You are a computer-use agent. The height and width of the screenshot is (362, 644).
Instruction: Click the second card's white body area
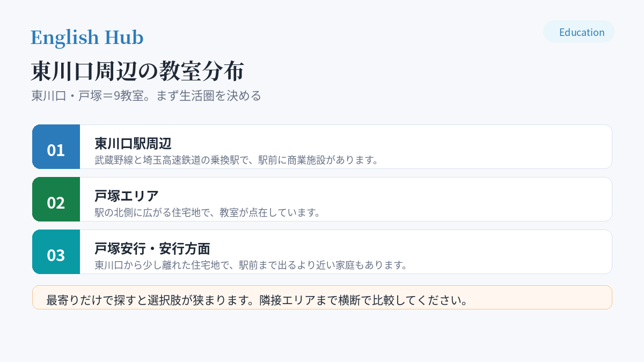(x=346, y=200)
